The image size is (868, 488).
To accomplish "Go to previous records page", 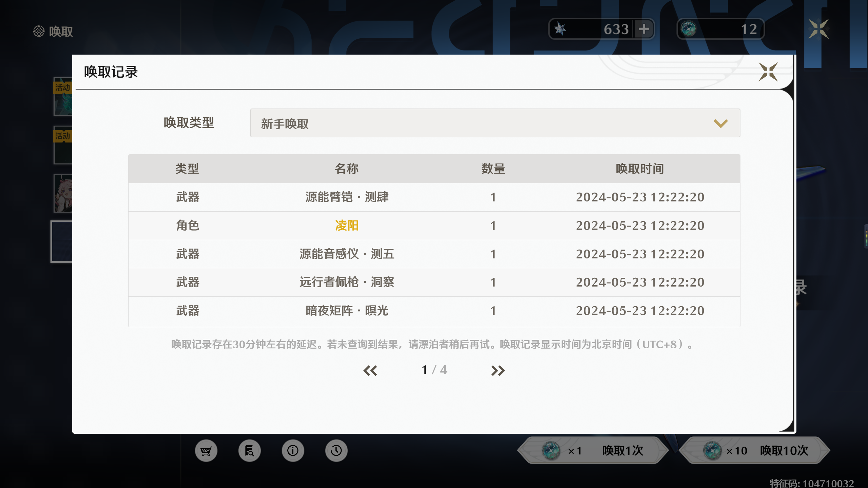I will 370,370.
